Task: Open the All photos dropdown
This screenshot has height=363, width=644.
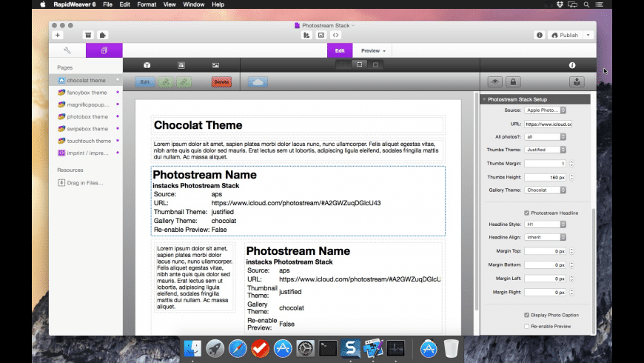Action: [545, 137]
